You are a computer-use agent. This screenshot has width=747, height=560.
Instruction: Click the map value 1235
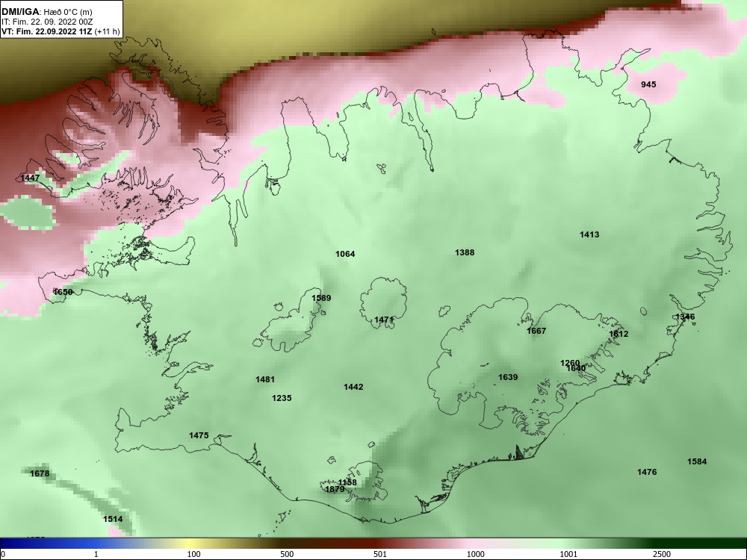[282, 399]
